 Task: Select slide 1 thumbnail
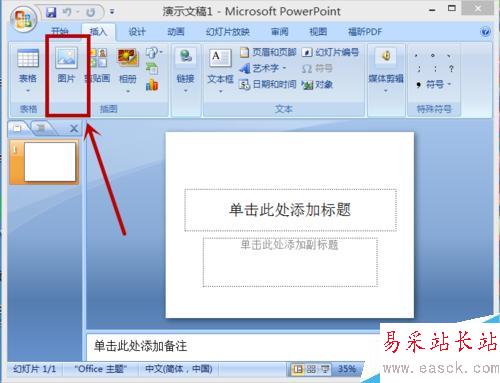click(x=45, y=162)
